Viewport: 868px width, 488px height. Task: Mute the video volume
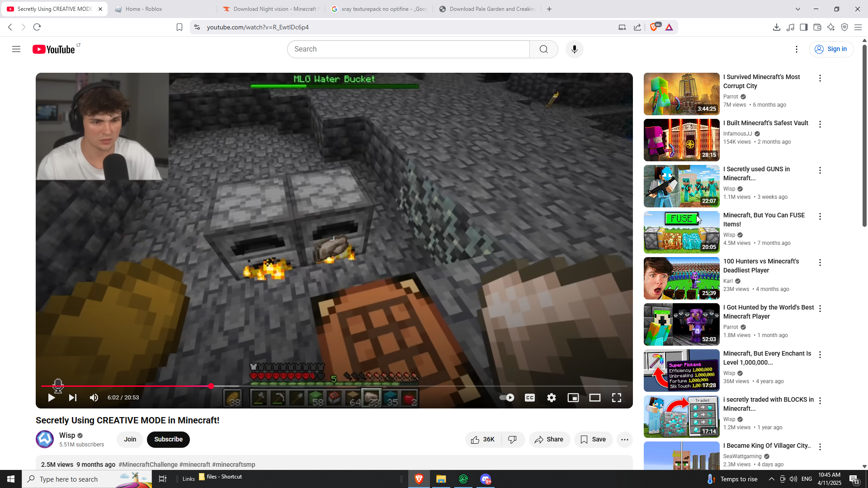pyautogui.click(x=94, y=398)
